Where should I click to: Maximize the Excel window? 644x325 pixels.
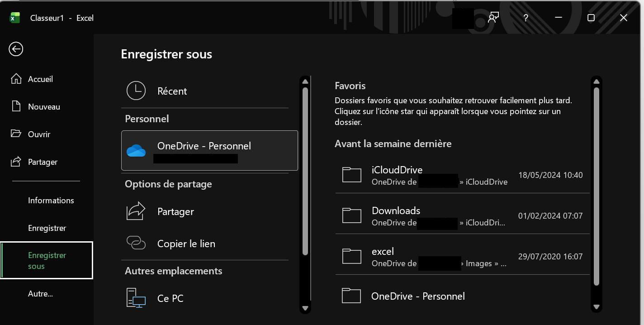(x=591, y=18)
